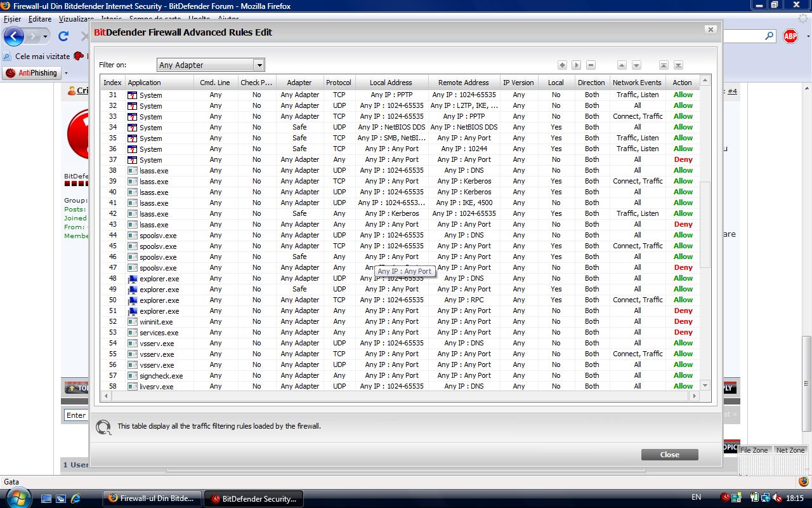Sort by the Index column header
This screenshot has width=812, height=508.
(x=112, y=83)
